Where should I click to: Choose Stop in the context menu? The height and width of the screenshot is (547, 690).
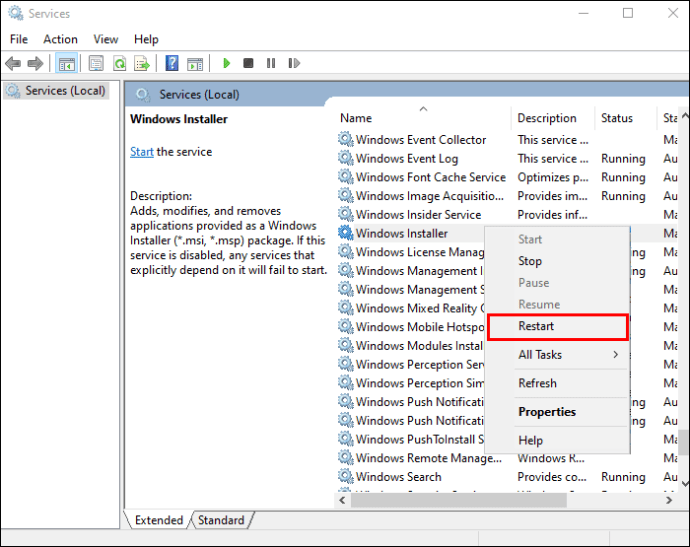(558, 261)
